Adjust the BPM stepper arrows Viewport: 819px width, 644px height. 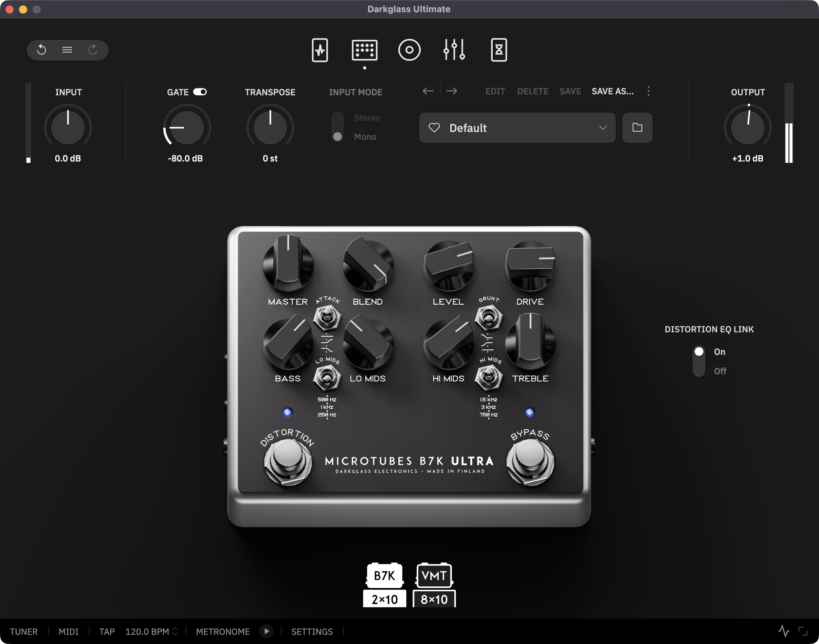click(175, 631)
